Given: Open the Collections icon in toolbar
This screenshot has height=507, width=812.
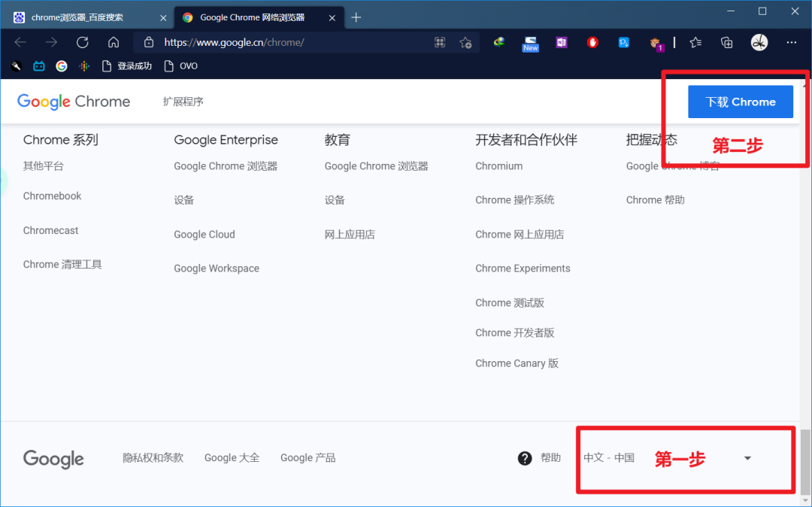Looking at the screenshot, I should (x=726, y=42).
